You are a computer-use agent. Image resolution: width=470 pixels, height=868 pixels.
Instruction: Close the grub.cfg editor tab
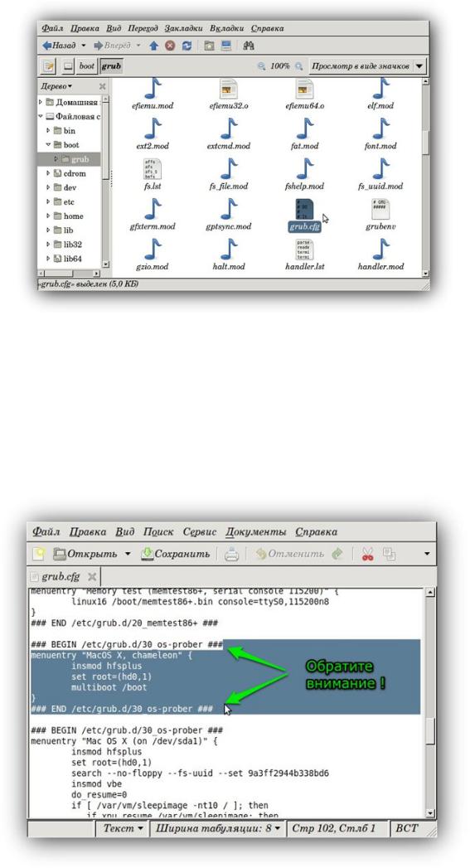[x=92, y=577]
